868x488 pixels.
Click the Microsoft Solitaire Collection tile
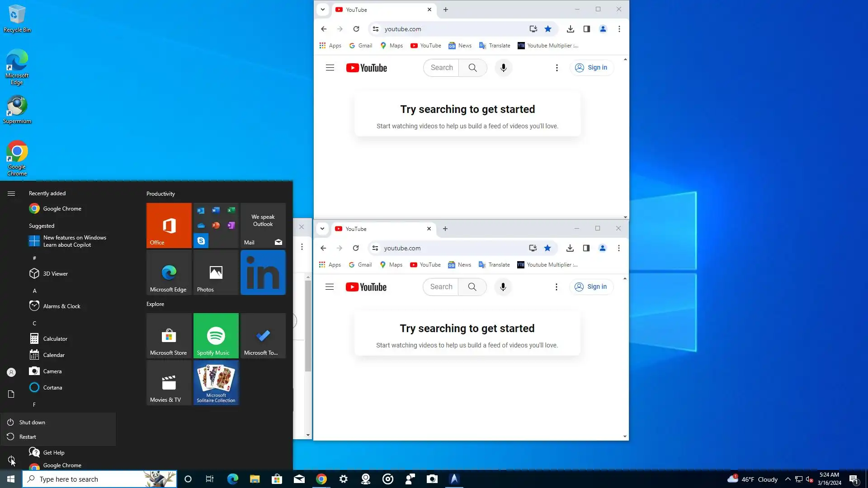point(216,383)
